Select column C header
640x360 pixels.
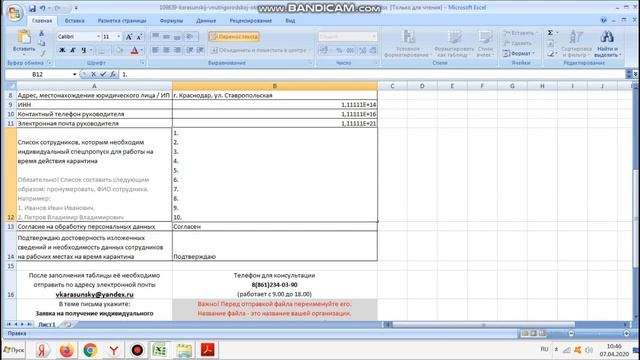coord(392,86)
